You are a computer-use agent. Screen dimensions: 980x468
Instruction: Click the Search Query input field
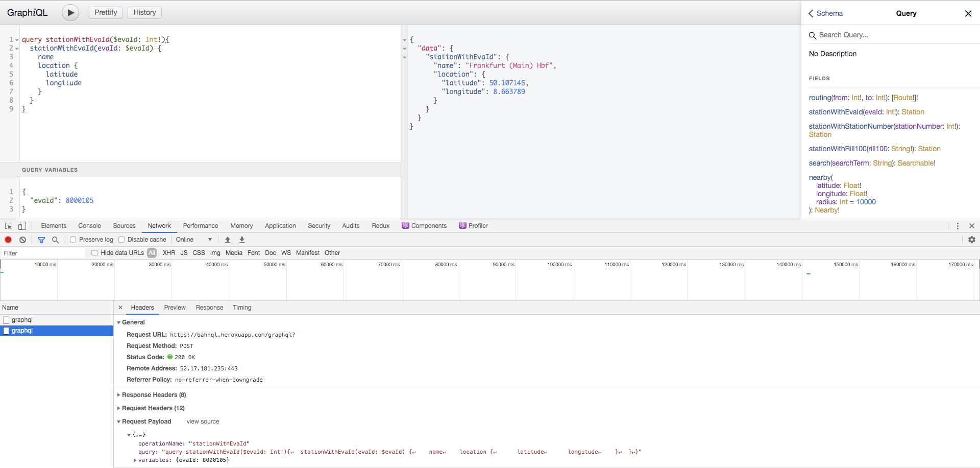pos(893,35)
